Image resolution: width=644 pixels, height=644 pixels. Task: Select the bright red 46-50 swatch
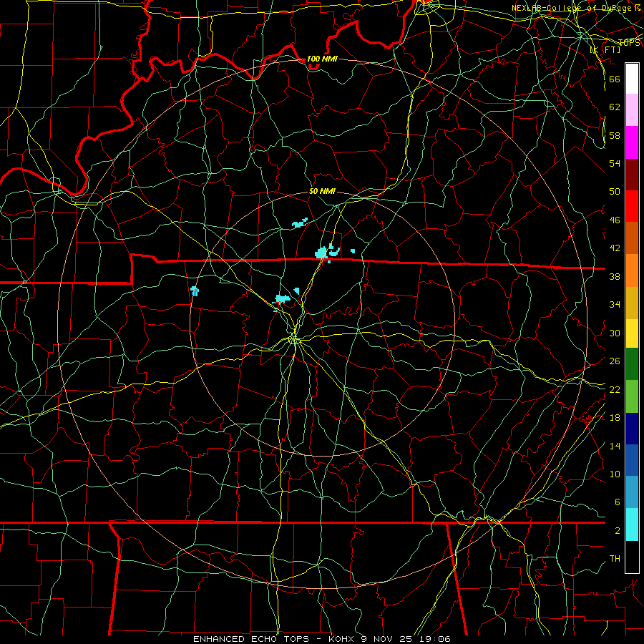pyautogui.click(x=632, y=206)
